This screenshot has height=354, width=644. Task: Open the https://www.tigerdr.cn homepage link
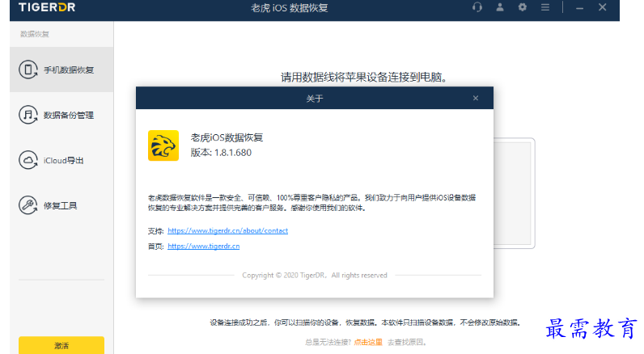pyautogui.click(x=203, y=247)
